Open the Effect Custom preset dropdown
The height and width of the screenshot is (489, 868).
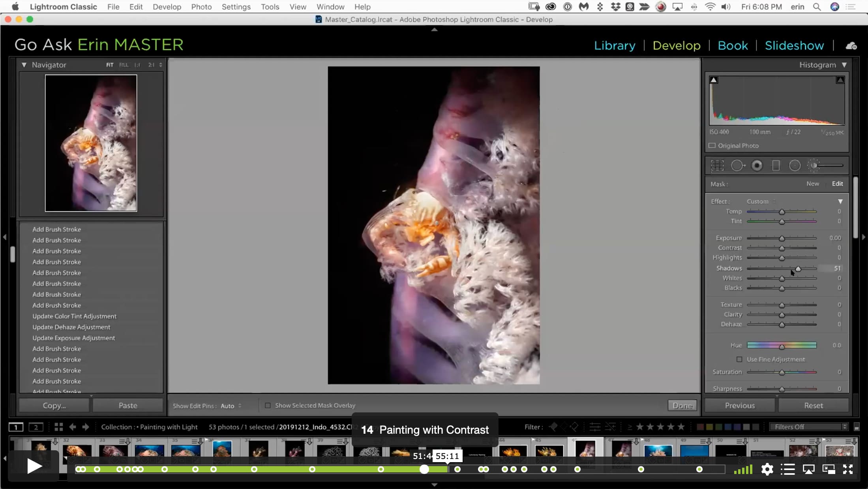click(x=761, y=201)
